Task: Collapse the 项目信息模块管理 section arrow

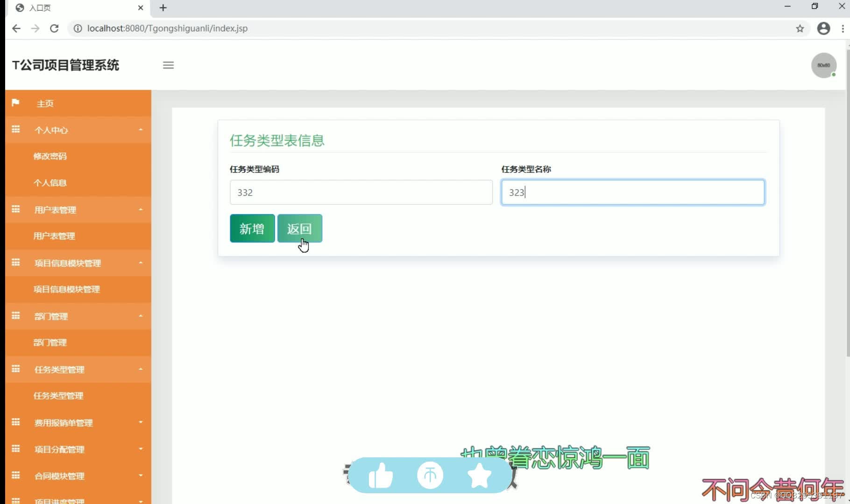Action: coord(141,263)
